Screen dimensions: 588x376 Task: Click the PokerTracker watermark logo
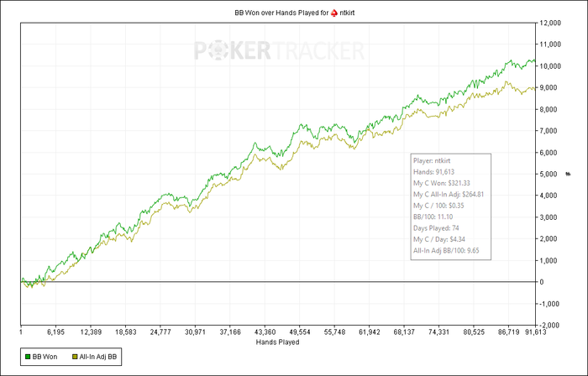[x=279, y=51]
